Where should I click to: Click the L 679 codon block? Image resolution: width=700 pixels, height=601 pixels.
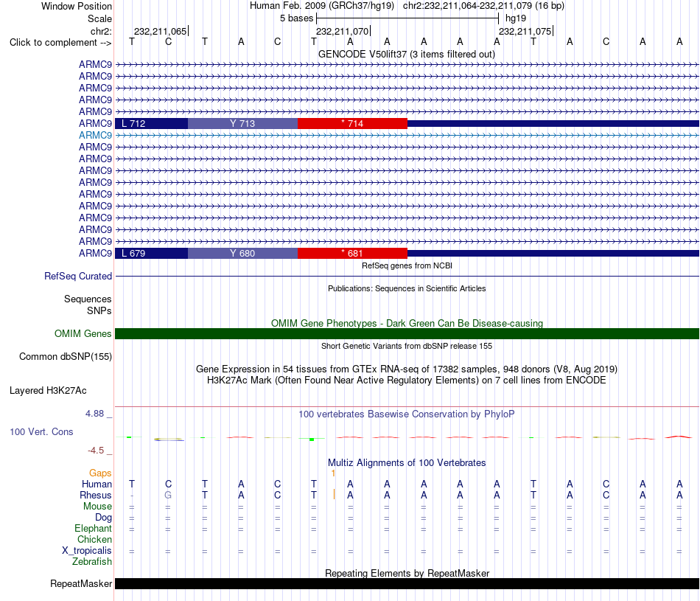[x=151, y=254]
